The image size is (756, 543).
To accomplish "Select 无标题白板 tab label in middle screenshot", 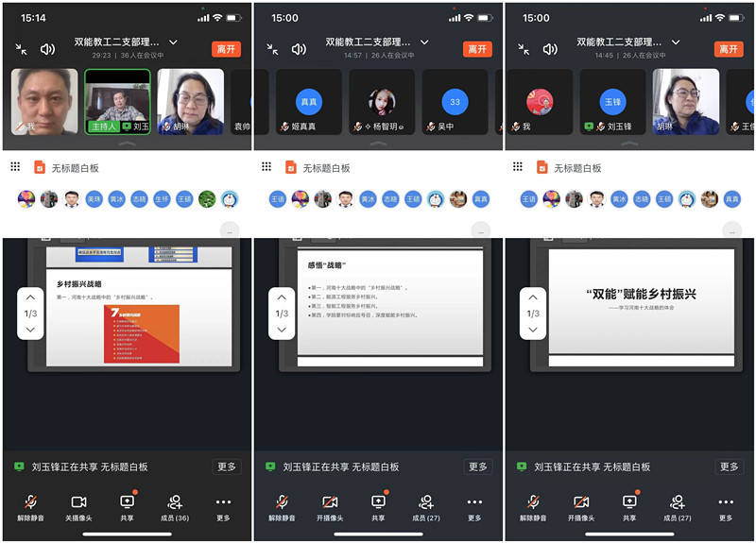I will 326,168.
